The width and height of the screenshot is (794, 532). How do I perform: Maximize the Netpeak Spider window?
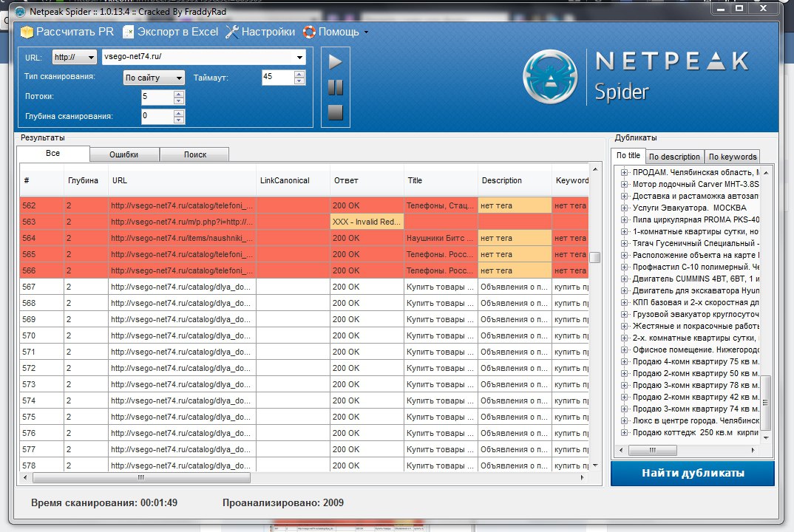[x=739, y=8]
